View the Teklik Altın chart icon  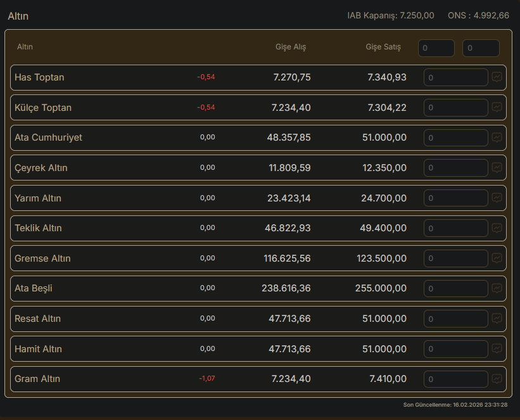[497, 228]
